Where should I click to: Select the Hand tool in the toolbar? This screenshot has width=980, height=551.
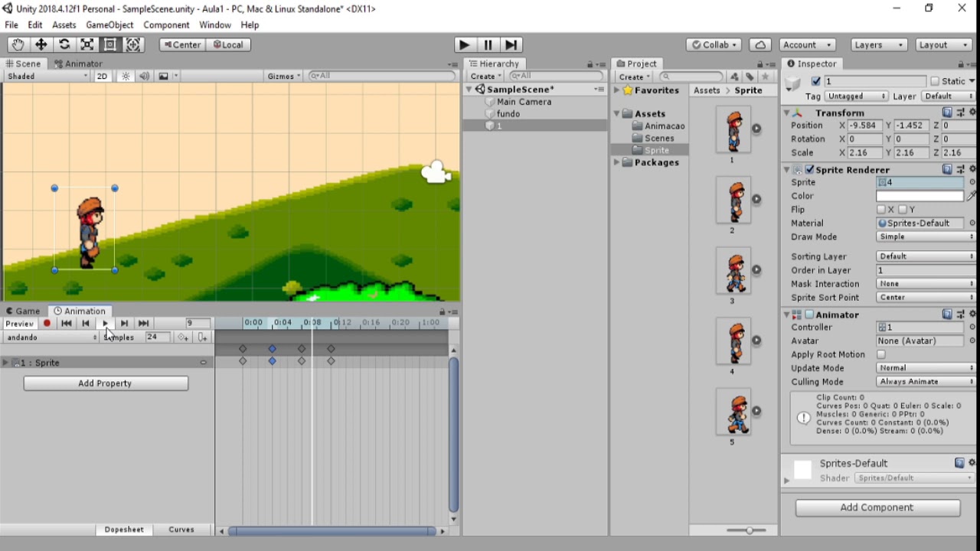pyautogui.click(x=18, y=44)
